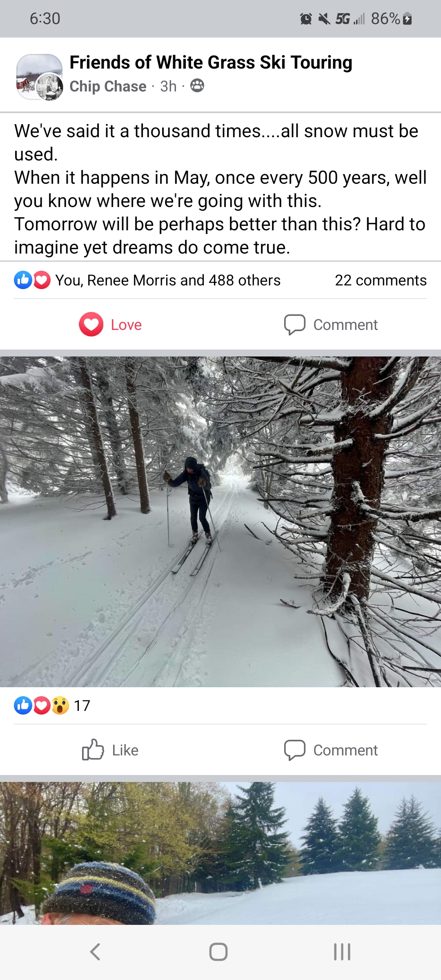View reactions from Renee Morris and 488 others
The width and height of the screenshot is (441, 980).
[167, 281]
